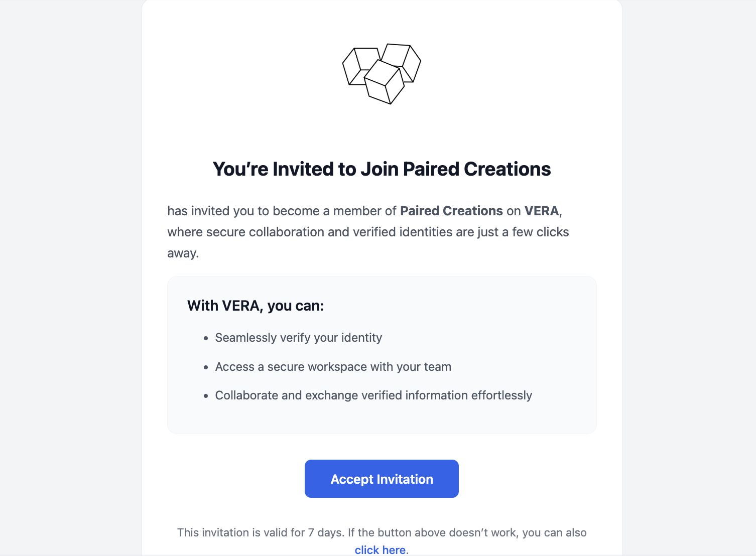756x556 pixels.
Task: Click the bold 'VERA' text in the paragraph
Action: (541, 211)
